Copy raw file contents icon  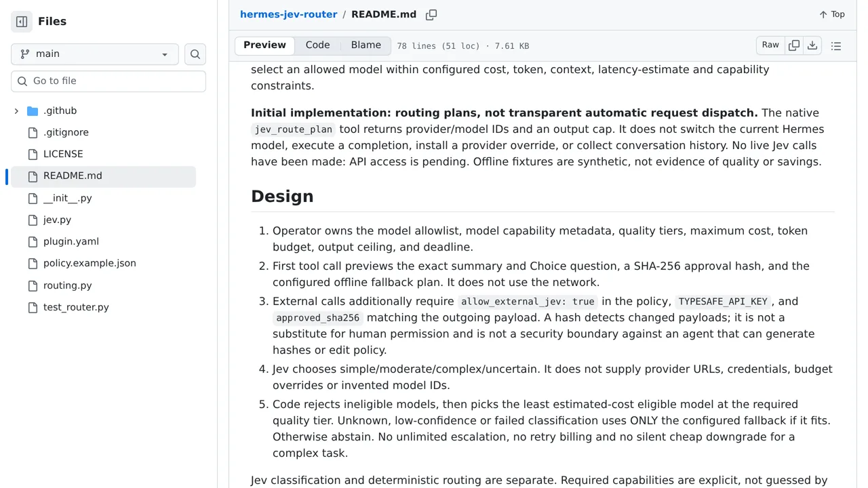tap(794, 45)
